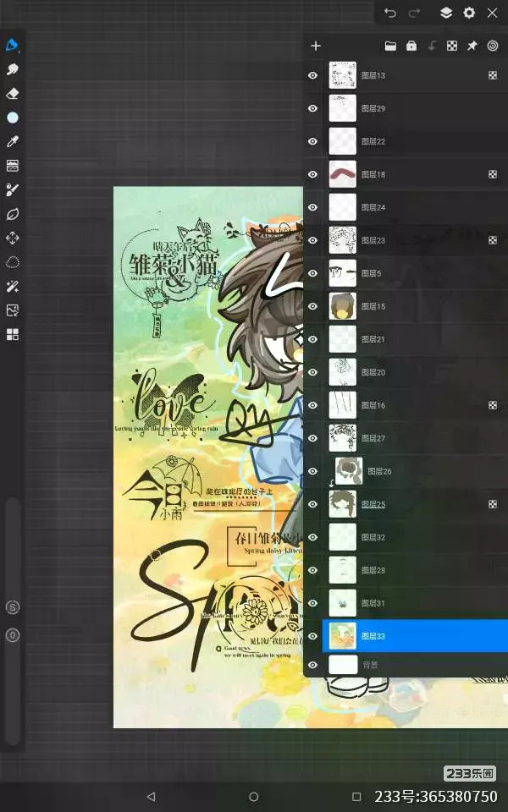Hide layer 图层33
The width and height of the screenshot is (508, 812).
point(312,636)
